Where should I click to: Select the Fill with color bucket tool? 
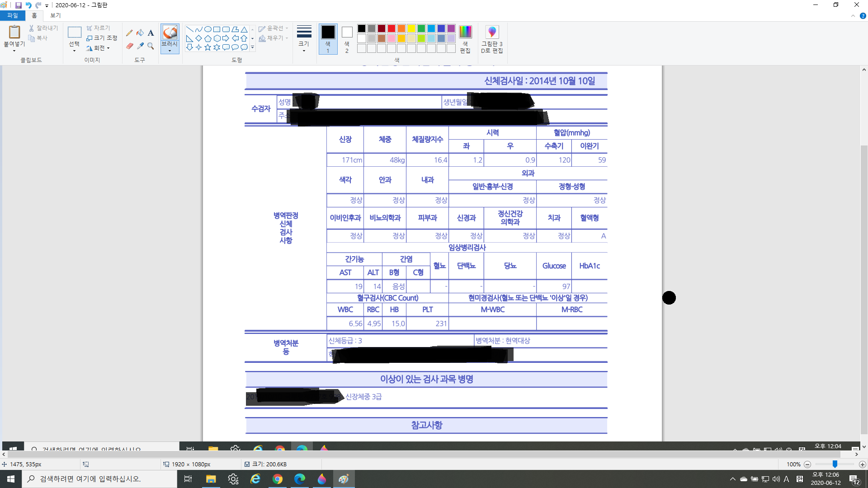[x=140, y=33]
